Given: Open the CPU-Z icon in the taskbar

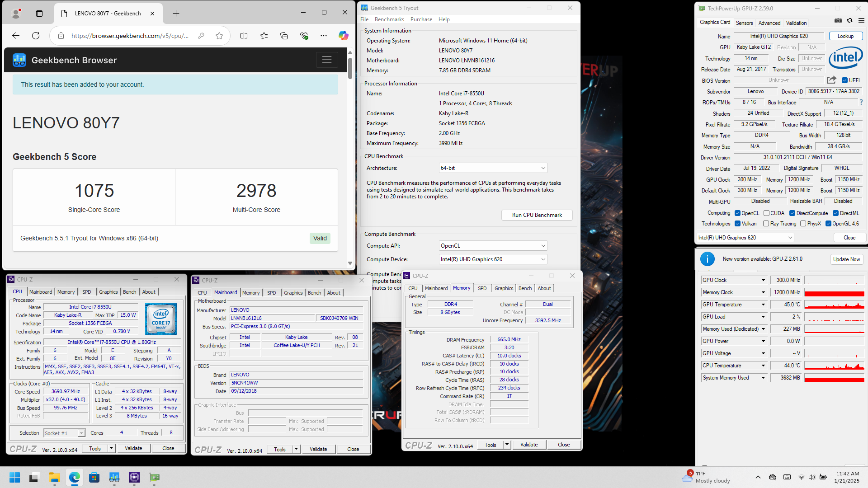Looking at the screenshot, I should [134, 478].
